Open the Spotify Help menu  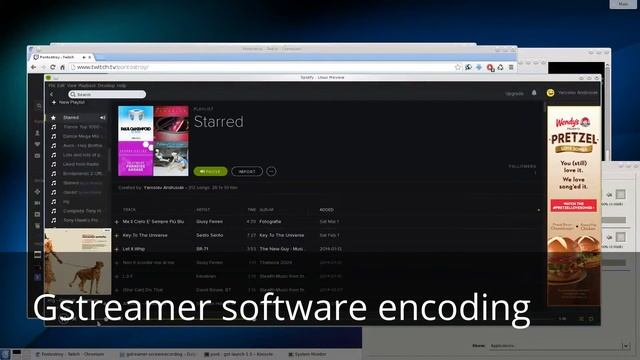coord(122,86)
